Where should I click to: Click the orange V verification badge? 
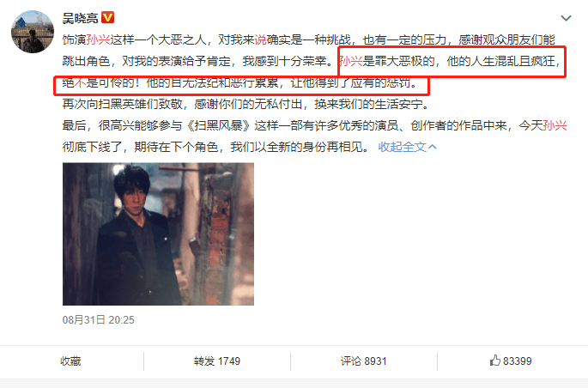[x=107, y=17]
